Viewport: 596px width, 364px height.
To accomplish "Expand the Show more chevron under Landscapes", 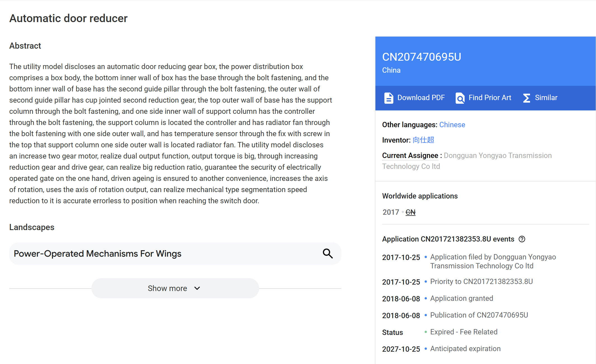I will coord(197,288).
